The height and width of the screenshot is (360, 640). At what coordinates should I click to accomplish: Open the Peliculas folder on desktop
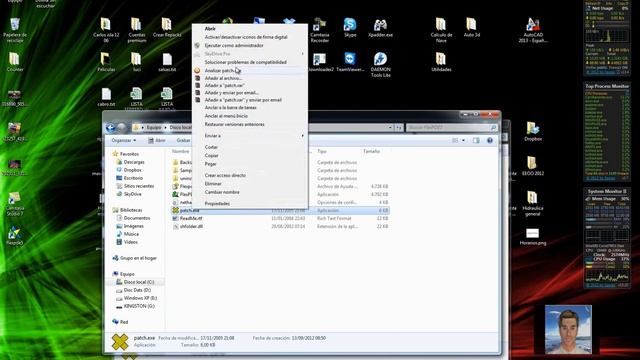click(x=106, y=62)
